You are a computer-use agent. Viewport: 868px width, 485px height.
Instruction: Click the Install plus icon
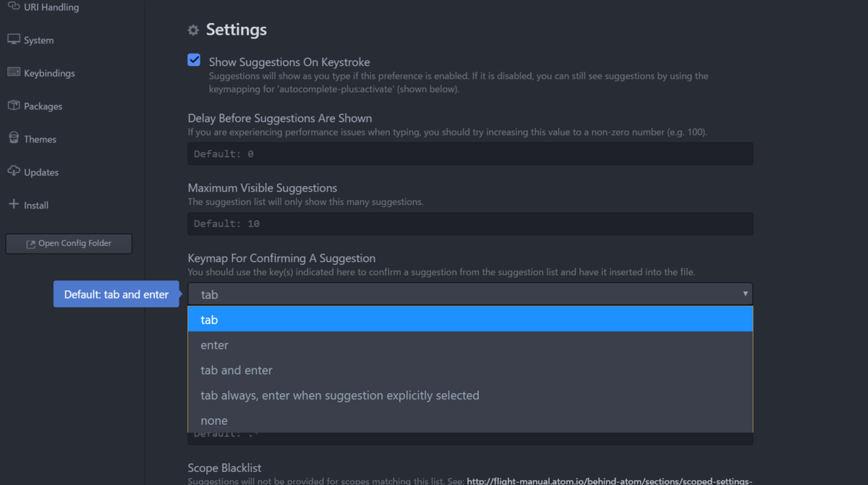click(13, 204)
